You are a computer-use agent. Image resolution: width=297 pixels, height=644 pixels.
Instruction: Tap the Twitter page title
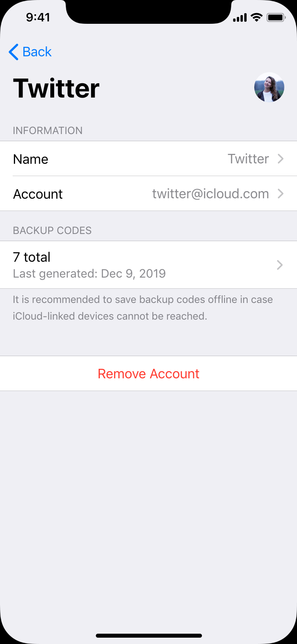(56, 88)
